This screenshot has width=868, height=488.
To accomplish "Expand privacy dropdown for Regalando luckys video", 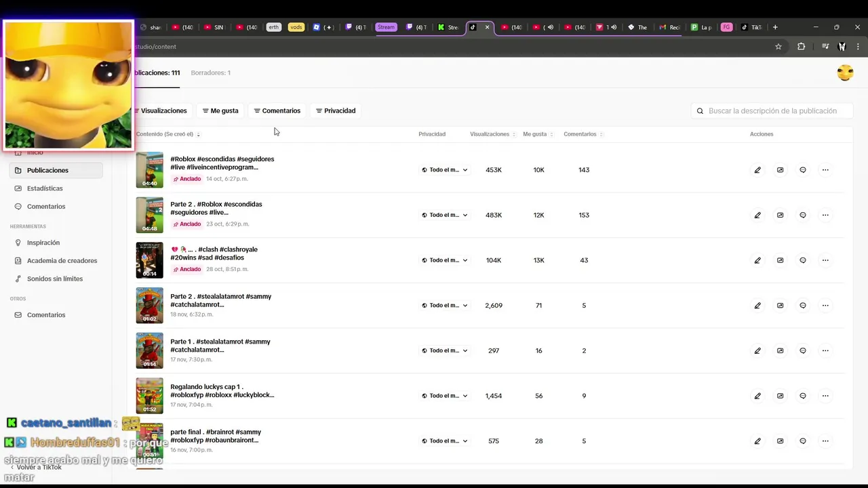I will (445, 396).
